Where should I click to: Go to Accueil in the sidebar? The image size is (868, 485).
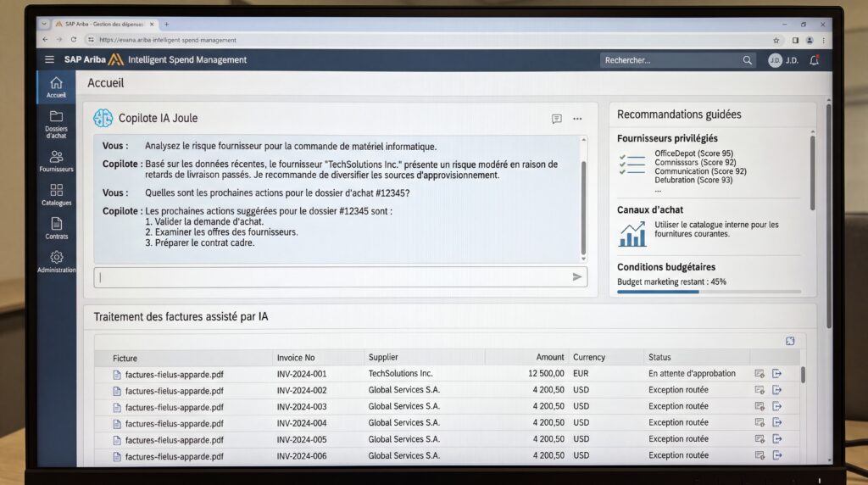[x=56, y=87]
